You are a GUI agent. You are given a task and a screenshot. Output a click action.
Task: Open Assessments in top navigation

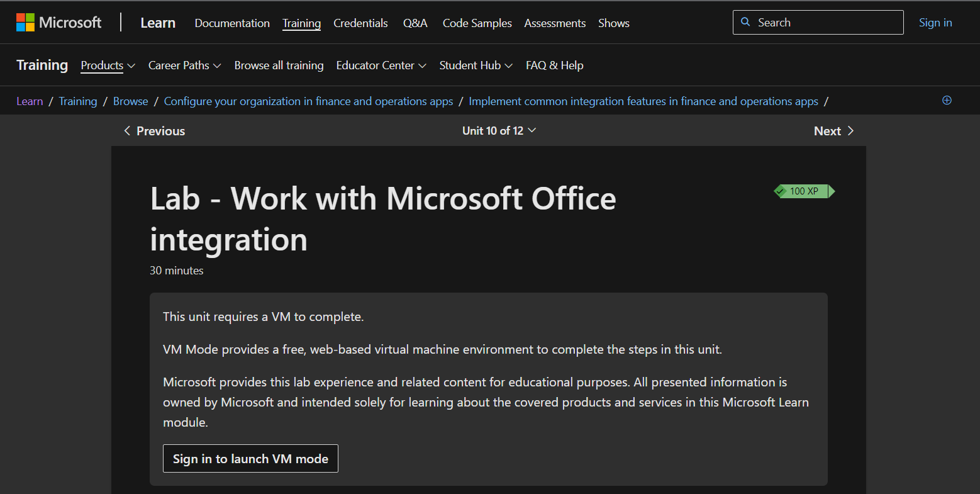click(555, 23)
